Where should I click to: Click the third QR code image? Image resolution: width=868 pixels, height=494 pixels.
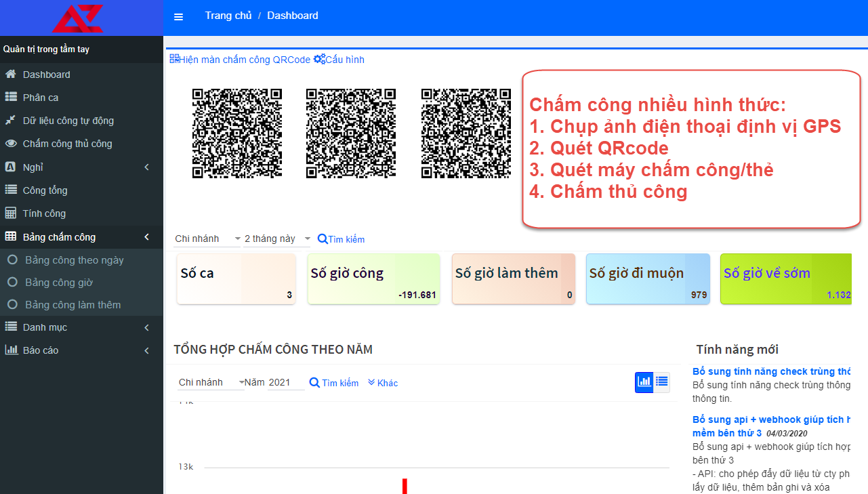[466, 133]
